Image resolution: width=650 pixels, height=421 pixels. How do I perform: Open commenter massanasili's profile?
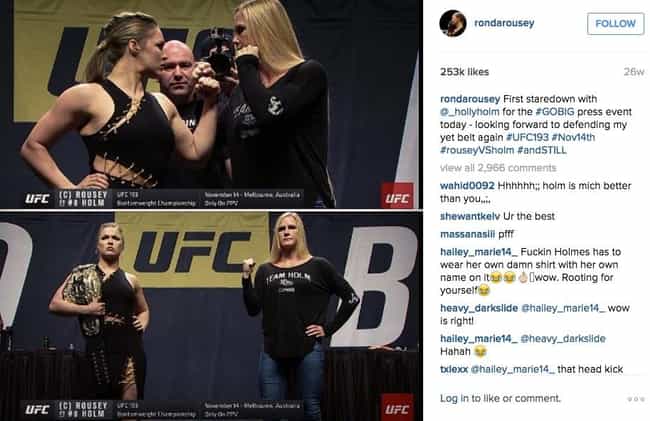click(468, 235)
